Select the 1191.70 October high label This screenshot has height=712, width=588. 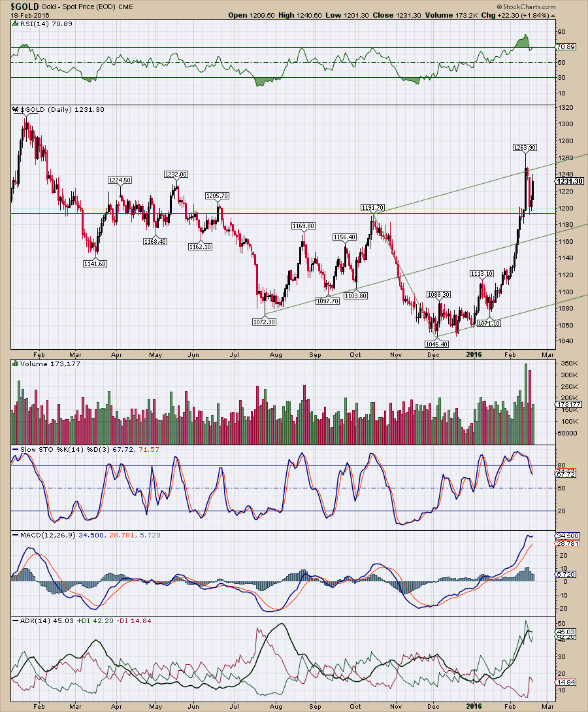(x=373, y=207)
